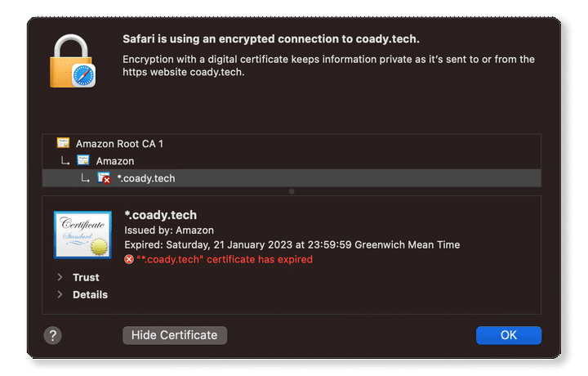Click the split-pane divider handle dot

[x=292, y=191]
